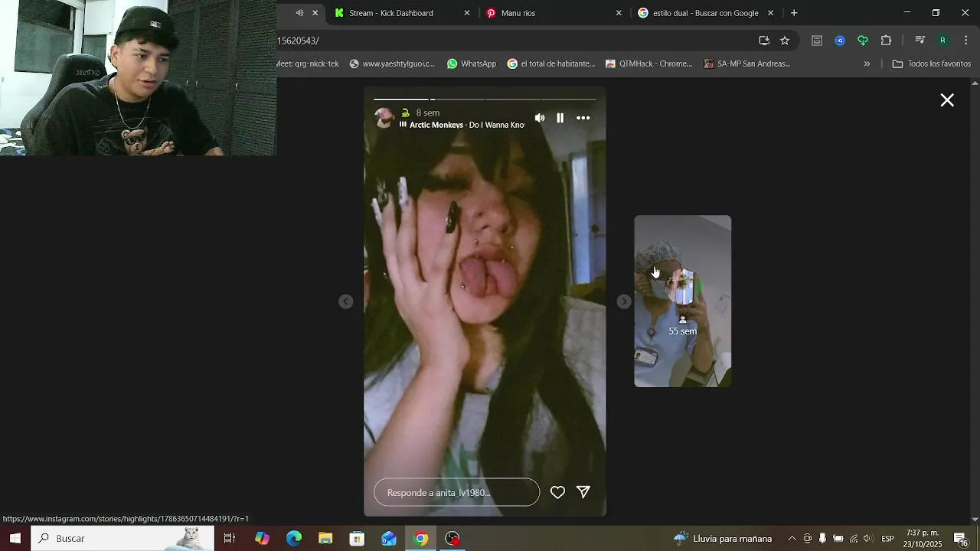This screenshot has height=551, width=980.
Task: Close the story viewer with the X
Action: [947, 100]
